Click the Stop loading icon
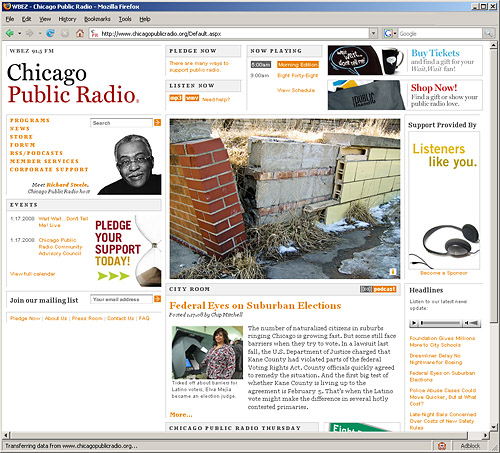The image size is (500, 453). click(65, 33)
